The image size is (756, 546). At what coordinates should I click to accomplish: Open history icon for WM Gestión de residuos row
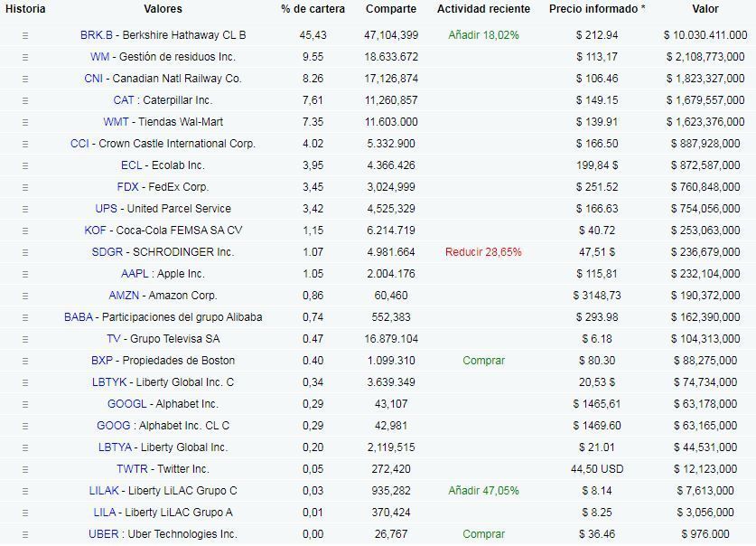[x=25, y=57]
